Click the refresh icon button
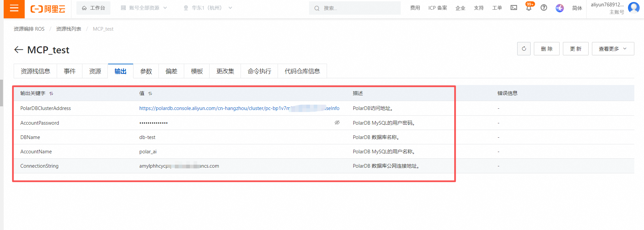 pyautogui.click(x=524, y=49)
